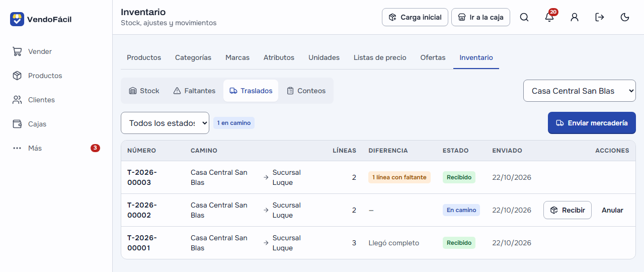Click Recibido status of T-2026-00003
The height and width of the screenshot is (272, 644).
459,177
